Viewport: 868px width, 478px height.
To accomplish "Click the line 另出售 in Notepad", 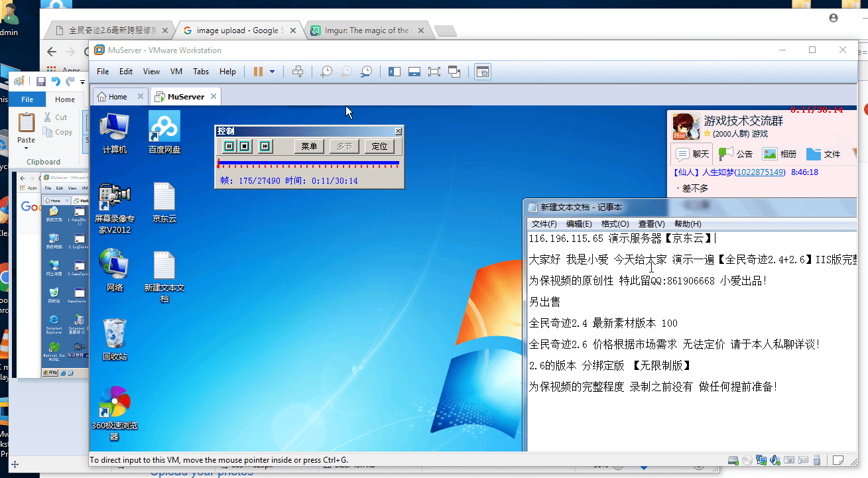I will [545, 302].
